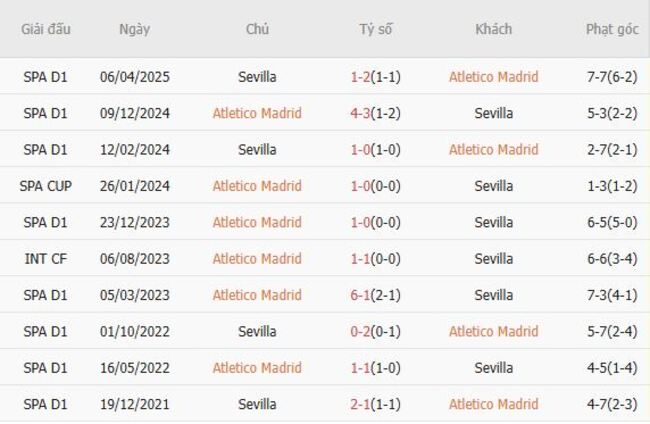Open Atletico Madrid in the 23/12/2023 row
Viewport: 650px width, 424px height.
[257, 222]
